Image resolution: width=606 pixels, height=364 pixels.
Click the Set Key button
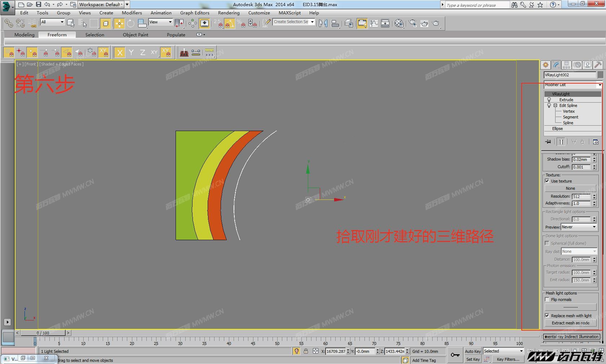coord(473,359)
